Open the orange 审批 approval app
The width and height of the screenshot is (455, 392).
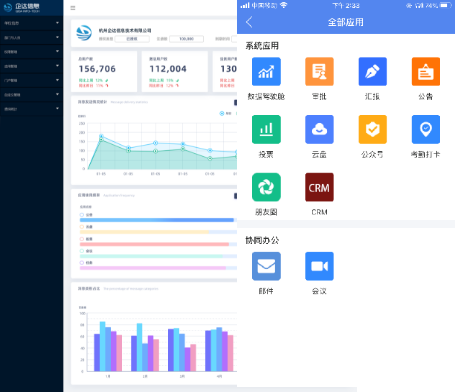[319, 71]
